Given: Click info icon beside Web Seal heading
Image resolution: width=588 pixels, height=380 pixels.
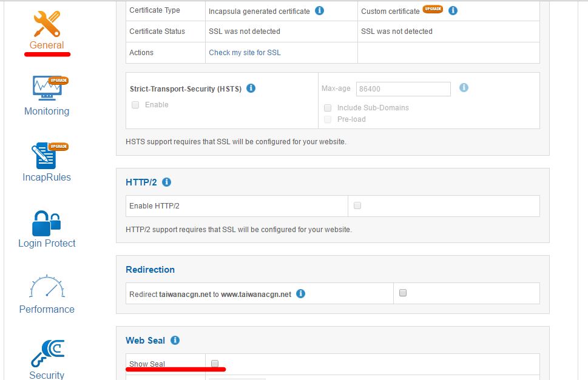Looking at the screenshot, I should pyautogui.click(x=175, y=341).
